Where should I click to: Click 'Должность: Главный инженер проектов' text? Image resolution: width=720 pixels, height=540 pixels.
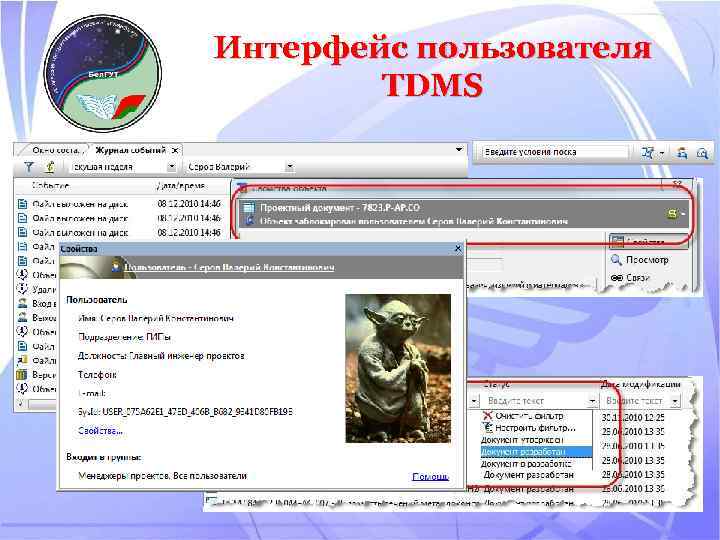point(161,356)
